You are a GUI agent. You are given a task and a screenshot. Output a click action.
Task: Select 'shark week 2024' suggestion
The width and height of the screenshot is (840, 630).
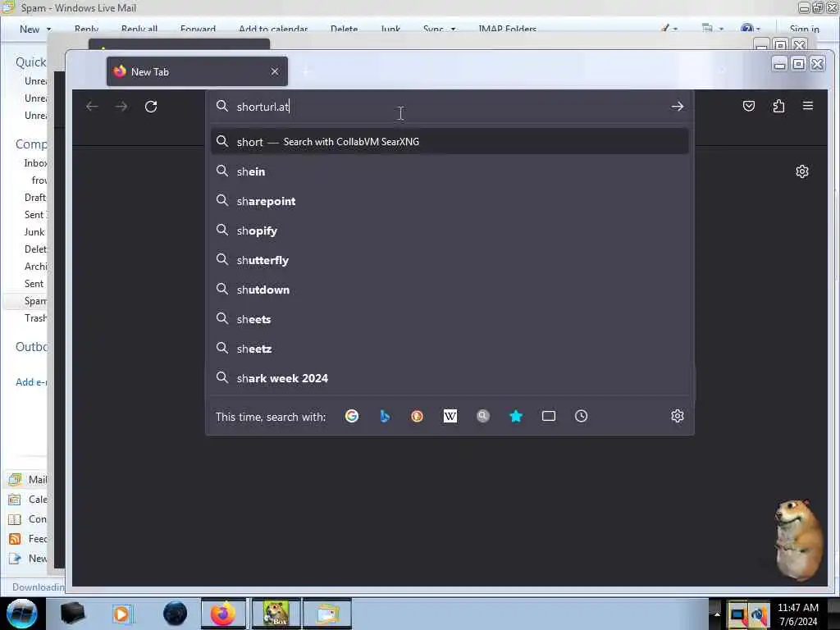point(450,378)
